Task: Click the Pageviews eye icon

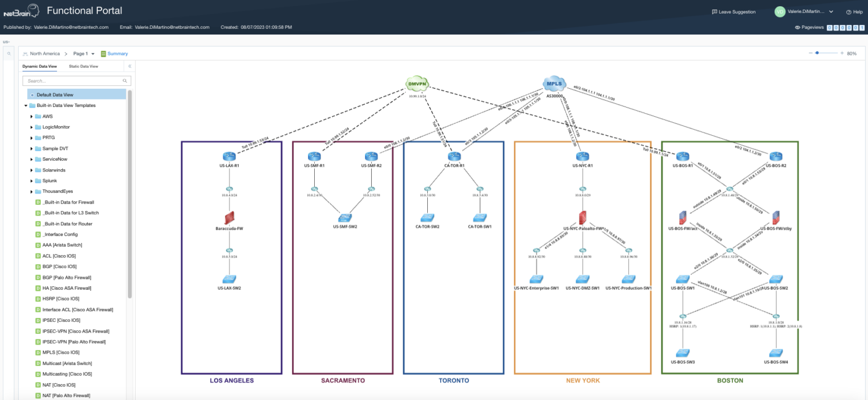Action: [x=797, y=27]
